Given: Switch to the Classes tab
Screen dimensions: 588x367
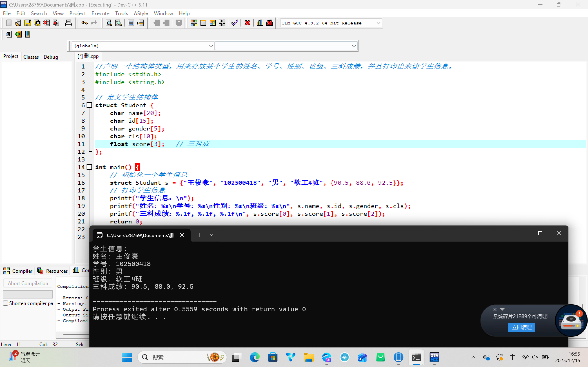Looking at the screenshot, I should point(31,57).
